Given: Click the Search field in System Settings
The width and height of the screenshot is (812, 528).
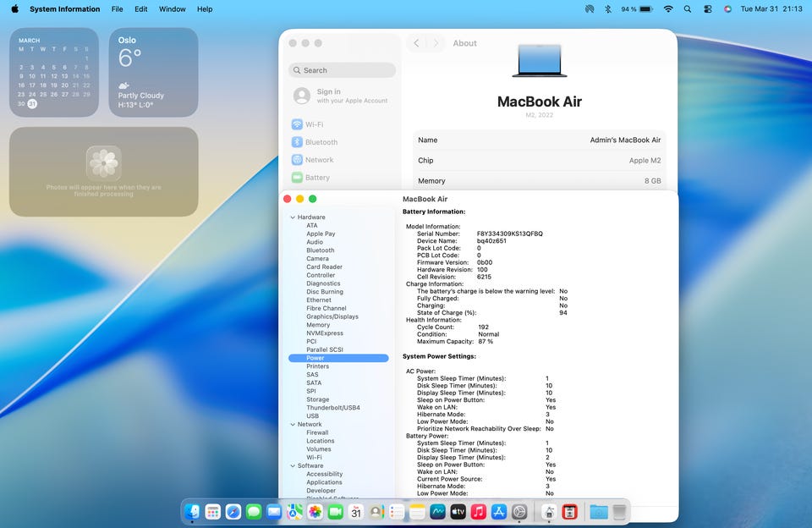Looking at the screenshot, I should [342, 70].
